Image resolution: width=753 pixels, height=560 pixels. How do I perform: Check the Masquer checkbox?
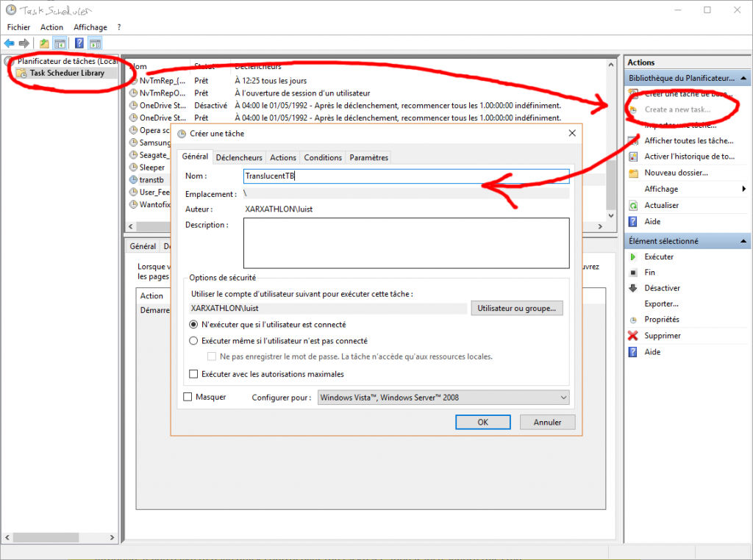(x=188, y=397)
